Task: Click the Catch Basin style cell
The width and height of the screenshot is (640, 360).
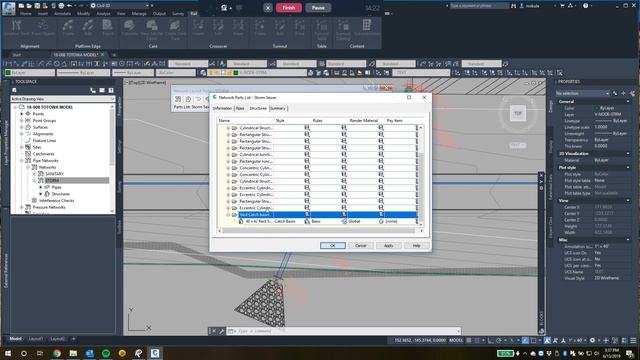Action: click(x=285, y=221)
